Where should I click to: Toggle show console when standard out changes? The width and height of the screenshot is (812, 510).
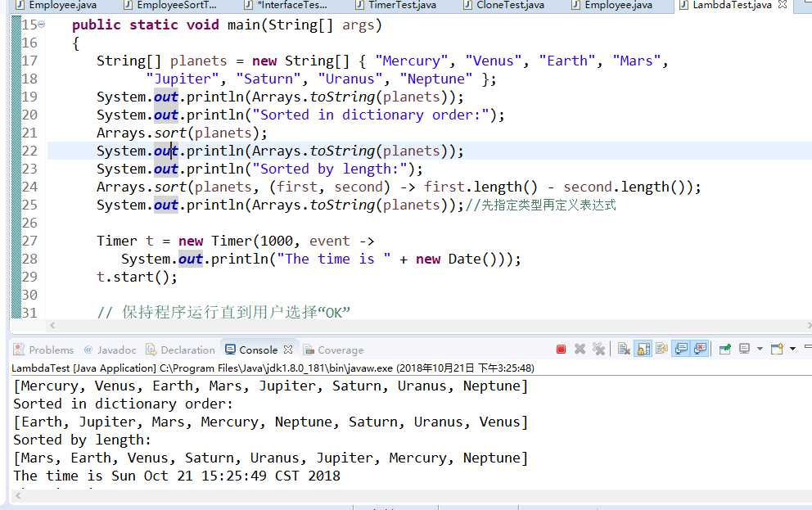[x=681, y=349]
